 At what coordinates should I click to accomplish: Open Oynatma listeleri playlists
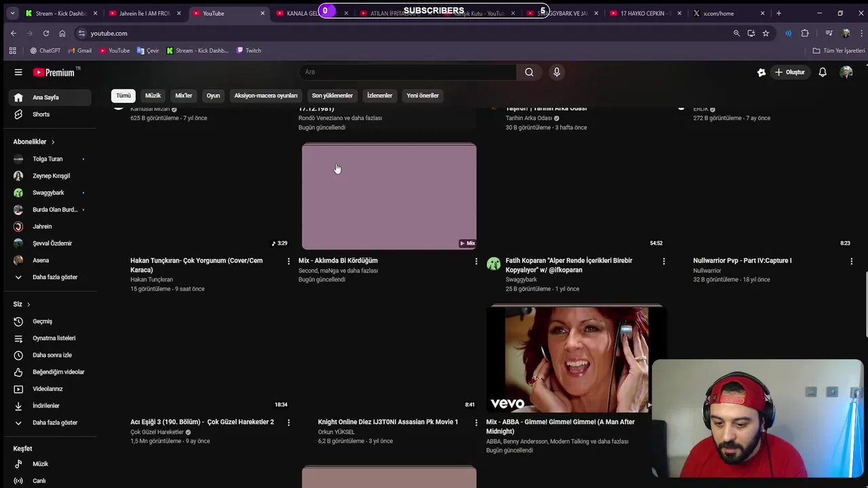(51, 338)
